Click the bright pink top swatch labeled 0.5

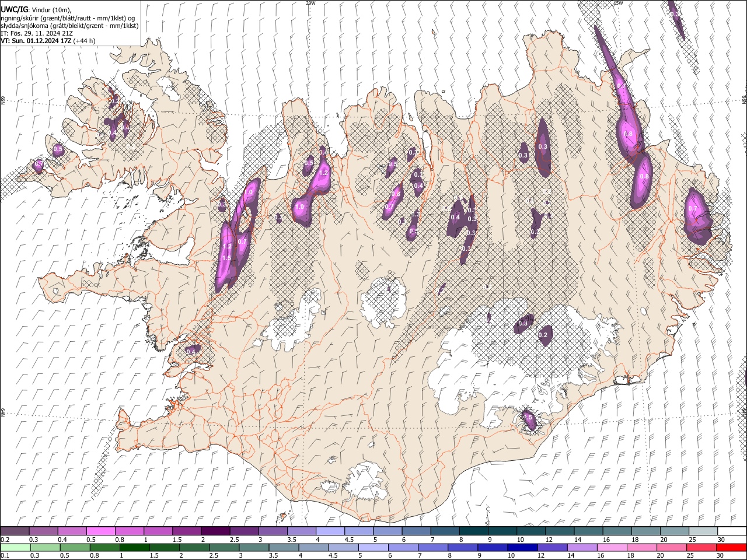100,531
